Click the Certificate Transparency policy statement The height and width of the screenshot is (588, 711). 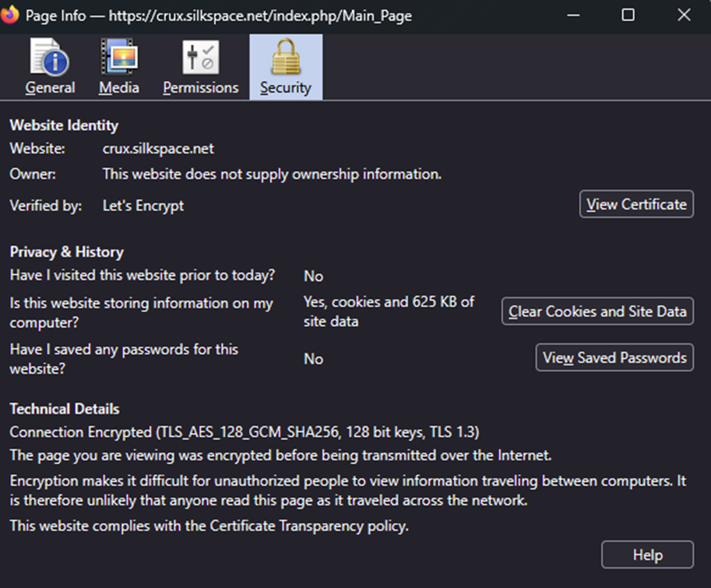209,526
